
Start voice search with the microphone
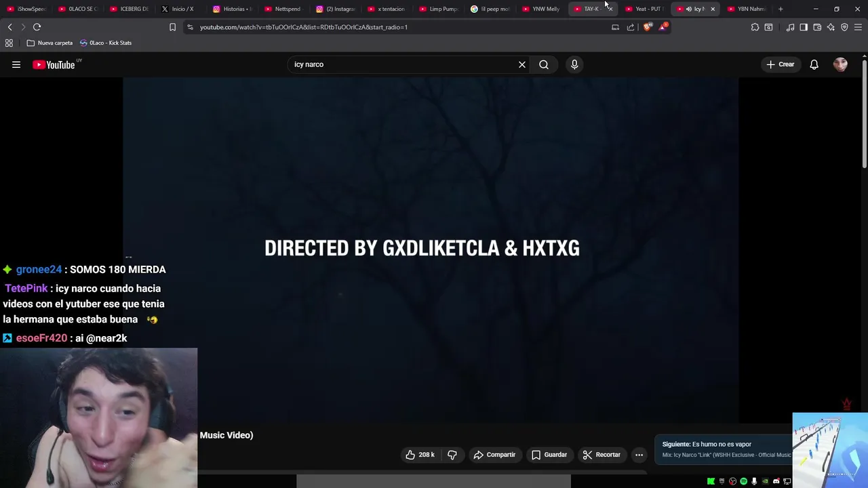point(574,64)
